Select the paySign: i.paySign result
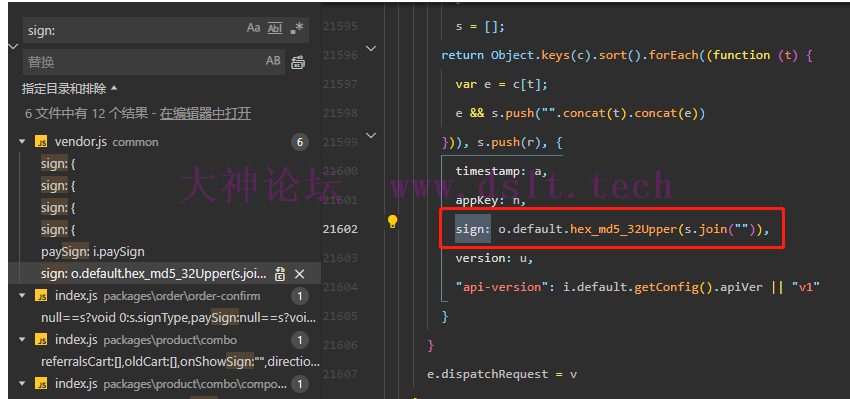Viewport: 850px width, 399px height. tap(93, 252)
